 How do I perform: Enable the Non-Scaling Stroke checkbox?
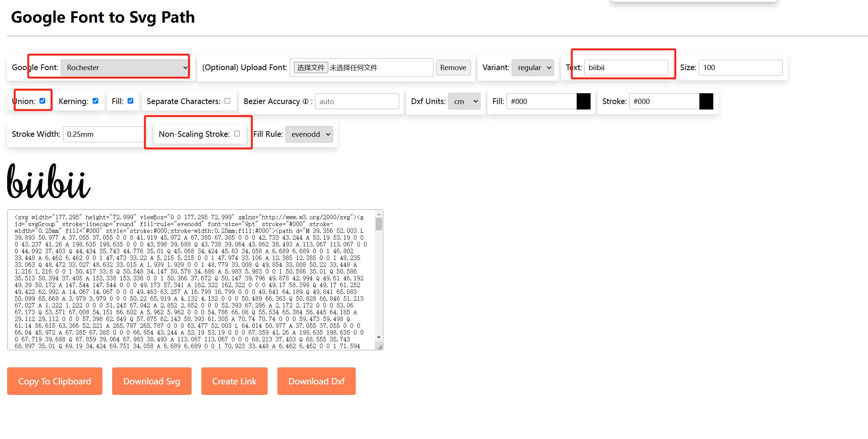click(237, 134)
